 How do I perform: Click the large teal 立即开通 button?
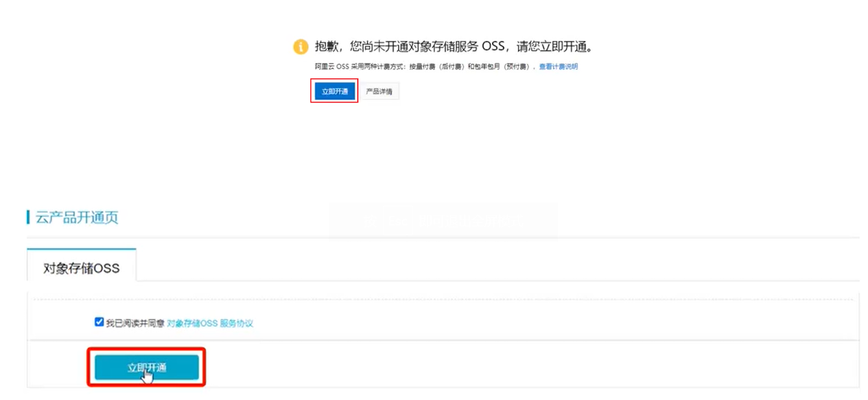pos(147,368)
